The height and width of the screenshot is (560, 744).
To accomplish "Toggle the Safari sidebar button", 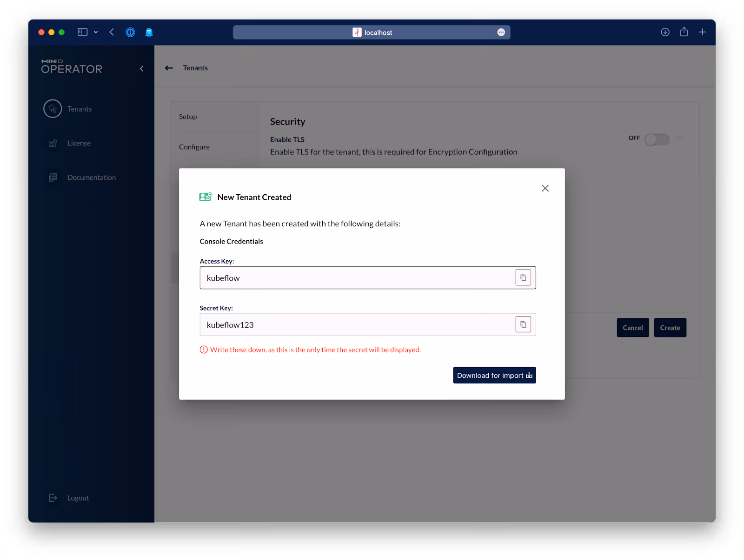I will [82, 32].
